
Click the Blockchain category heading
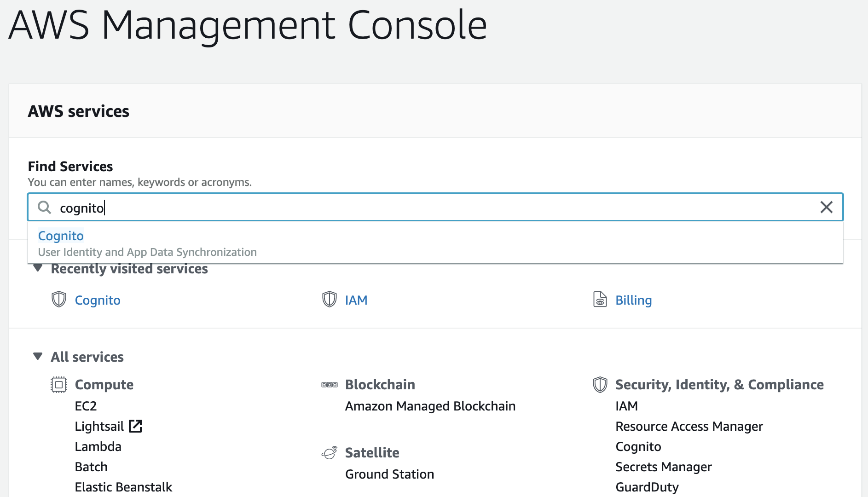coord(380,385)
